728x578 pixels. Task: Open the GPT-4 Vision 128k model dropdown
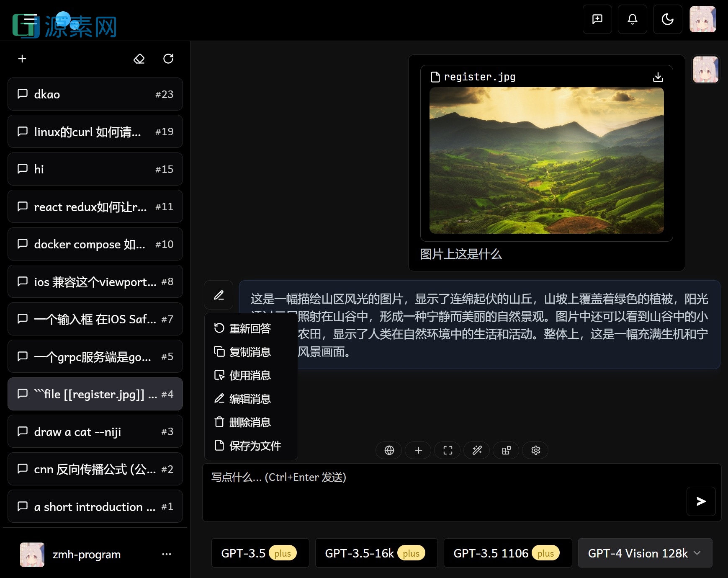(644, 553)
